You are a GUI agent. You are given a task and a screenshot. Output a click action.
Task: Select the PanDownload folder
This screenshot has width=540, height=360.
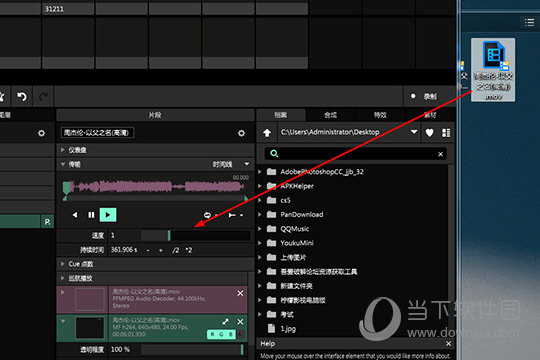click(302, 215)
